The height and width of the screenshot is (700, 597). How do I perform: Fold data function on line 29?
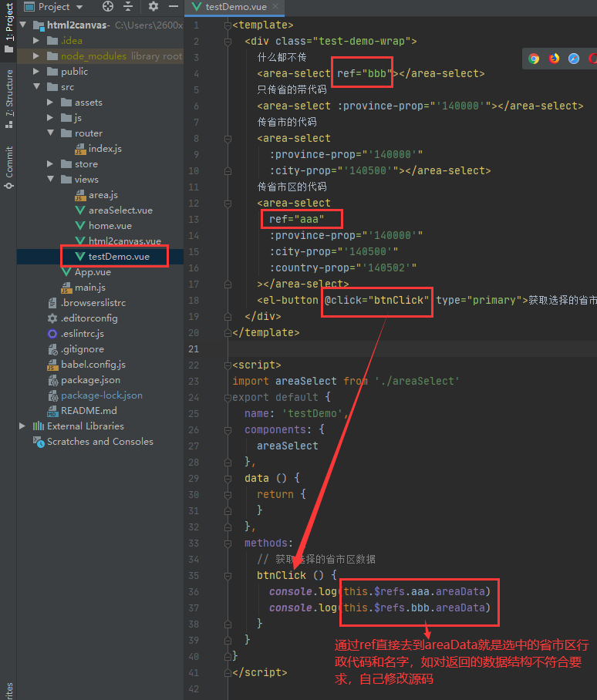pos(228,479)
